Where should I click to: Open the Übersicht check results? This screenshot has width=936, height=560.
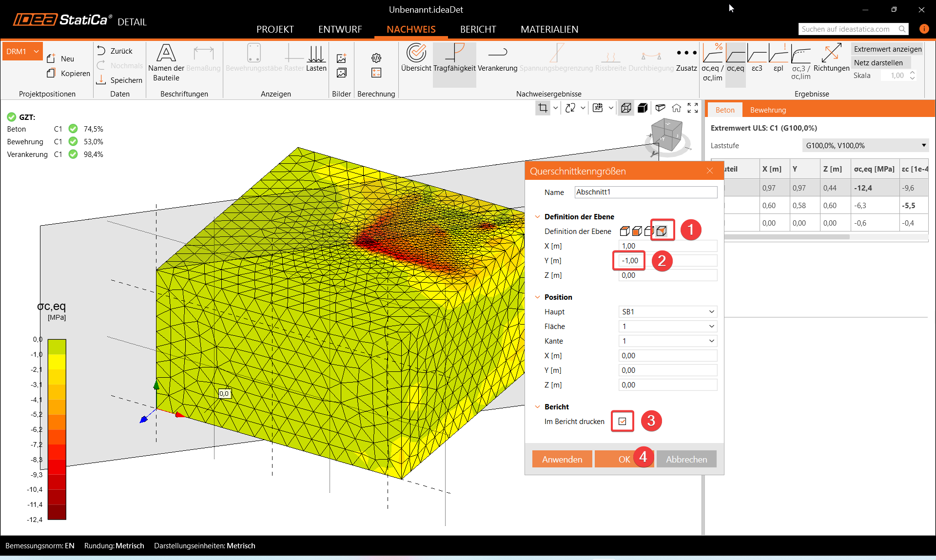pyautogui.click(x=416, y=58)
